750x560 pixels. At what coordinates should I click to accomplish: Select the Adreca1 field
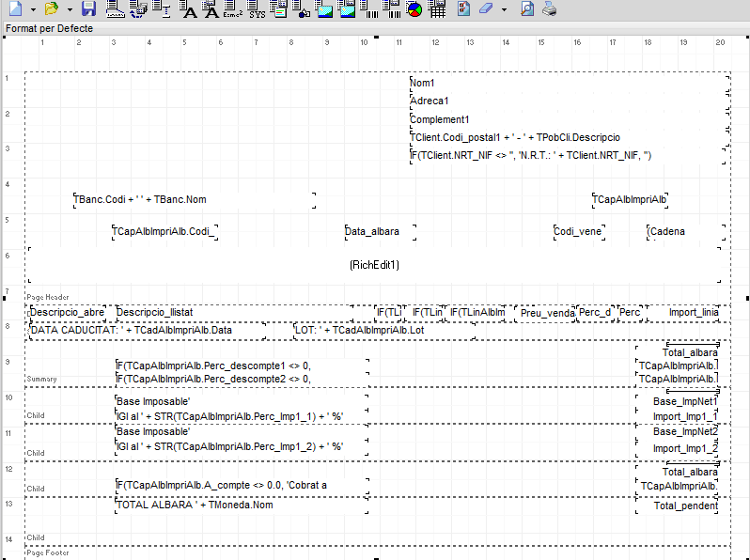[570, 101]
